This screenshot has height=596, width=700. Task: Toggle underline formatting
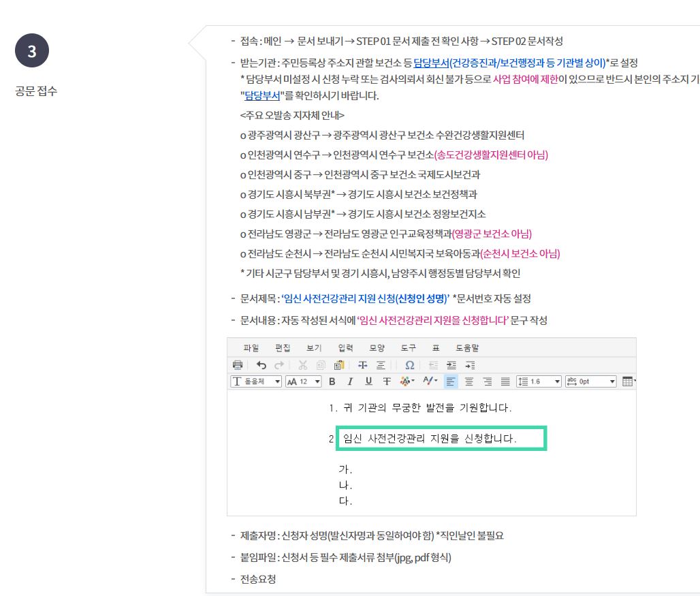(x=367, y=381)
